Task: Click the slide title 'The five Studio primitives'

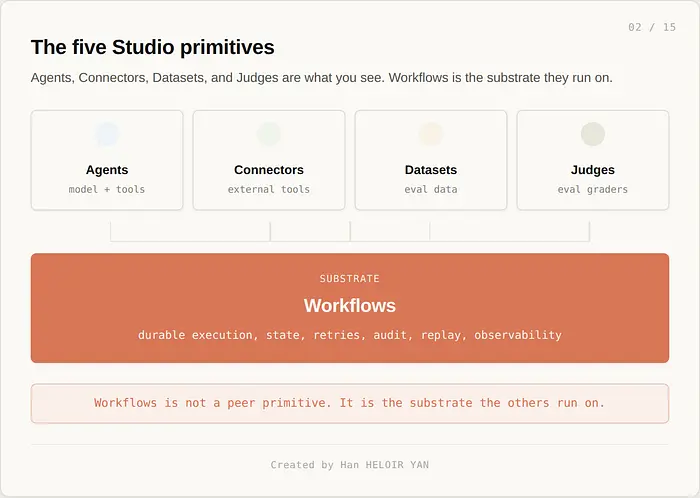Action: click(x=153, y=47)
